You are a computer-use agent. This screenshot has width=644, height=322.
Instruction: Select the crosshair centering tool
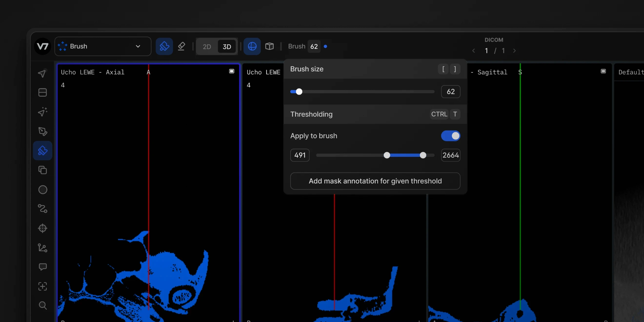point(42,228)
